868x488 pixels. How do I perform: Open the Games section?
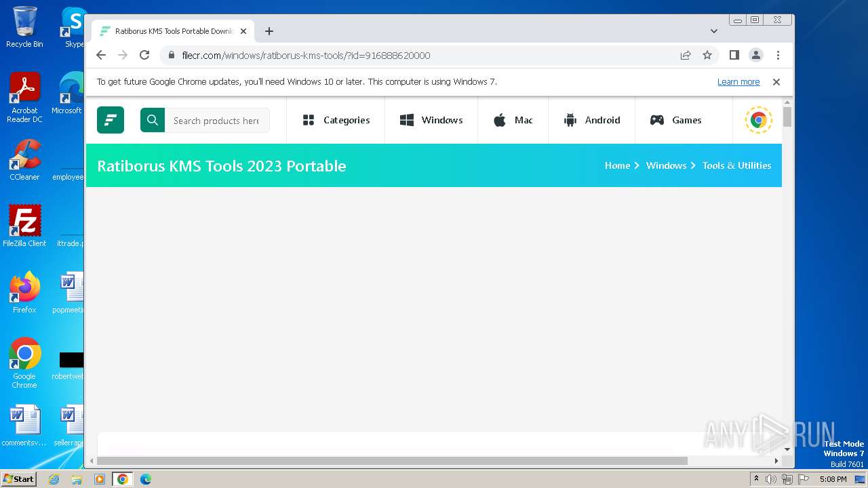point(676,120)
